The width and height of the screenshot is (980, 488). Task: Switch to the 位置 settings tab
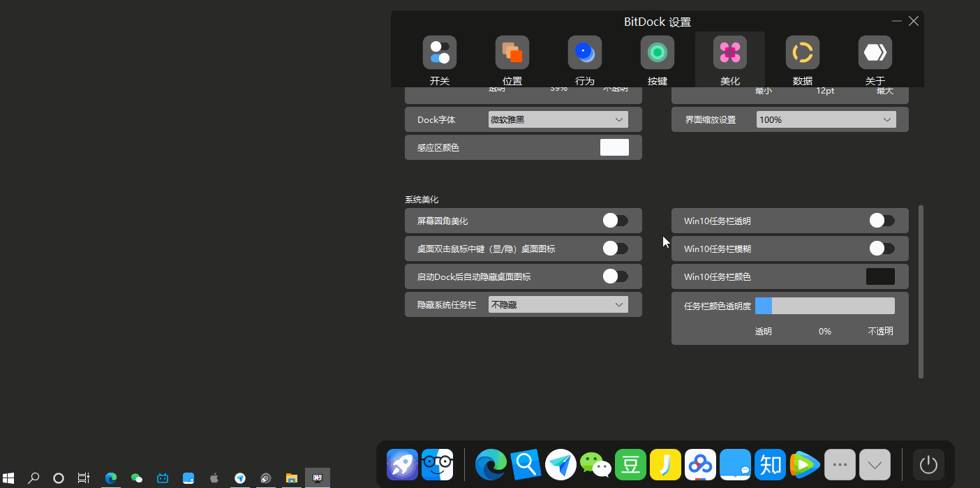tap(512, 52)
